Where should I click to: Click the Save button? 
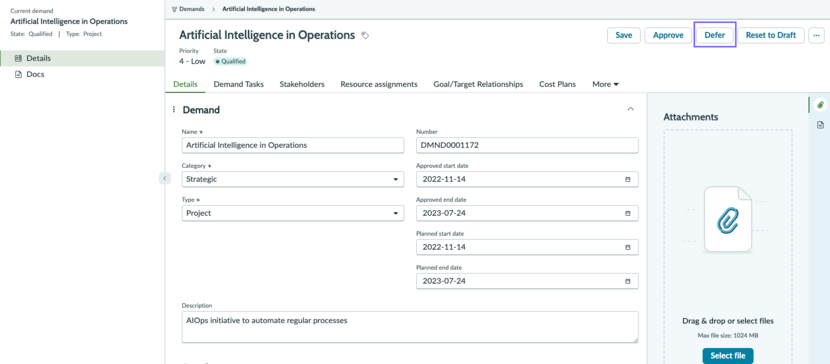[x=624, y=35]
